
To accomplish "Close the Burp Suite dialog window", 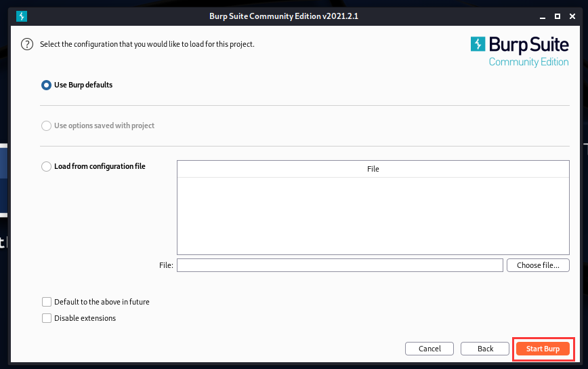I will (574, 16).
